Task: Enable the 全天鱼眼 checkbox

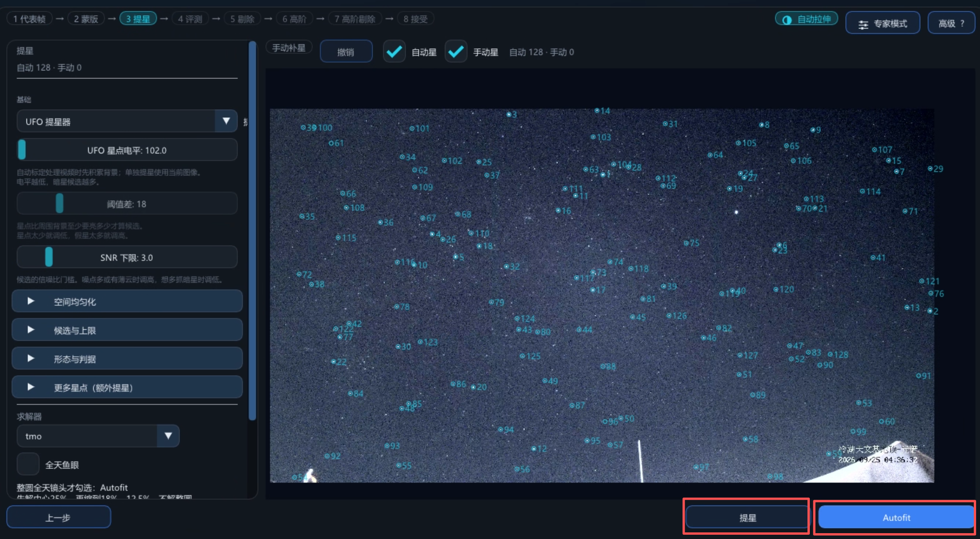Action: (28, 464)
